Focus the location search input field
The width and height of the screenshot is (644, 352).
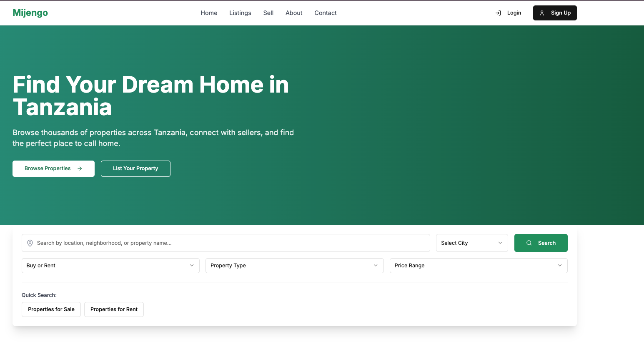(229, 243)
